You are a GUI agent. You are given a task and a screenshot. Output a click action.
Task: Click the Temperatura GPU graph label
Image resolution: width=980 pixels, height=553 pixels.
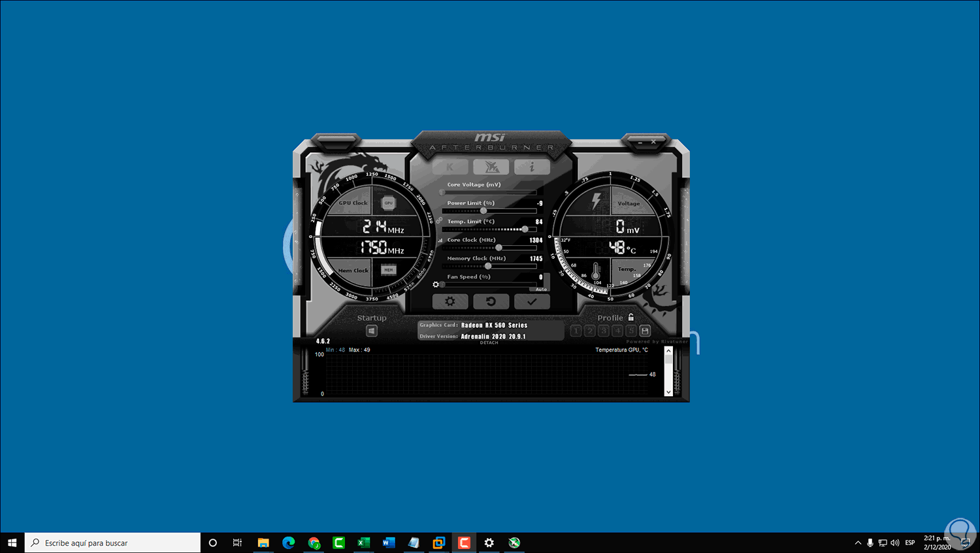pyautogui.click(x=621, y=350)
